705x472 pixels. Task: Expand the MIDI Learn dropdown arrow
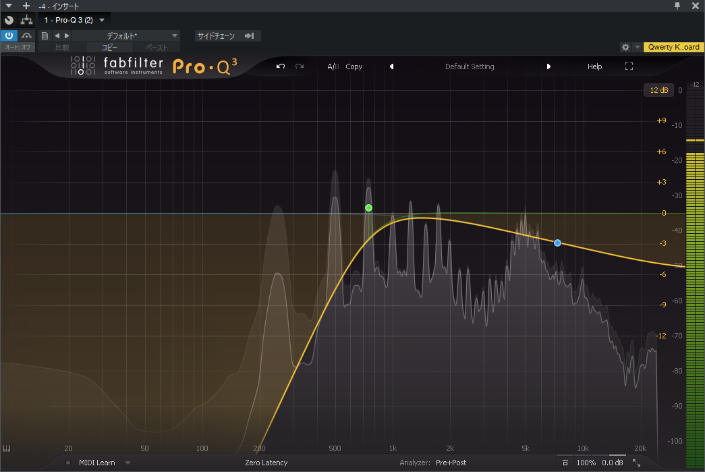tap(128, 463)
